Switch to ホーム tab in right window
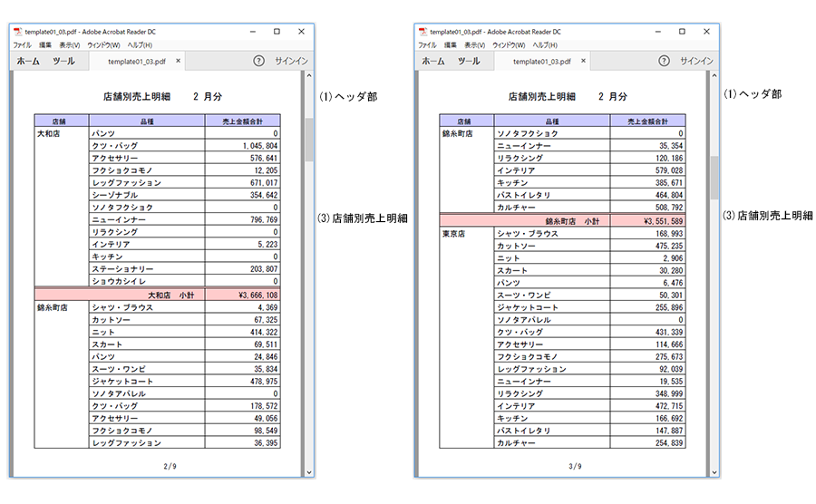Viewport: 816px width, 504px height. click(x=433, y=62)
